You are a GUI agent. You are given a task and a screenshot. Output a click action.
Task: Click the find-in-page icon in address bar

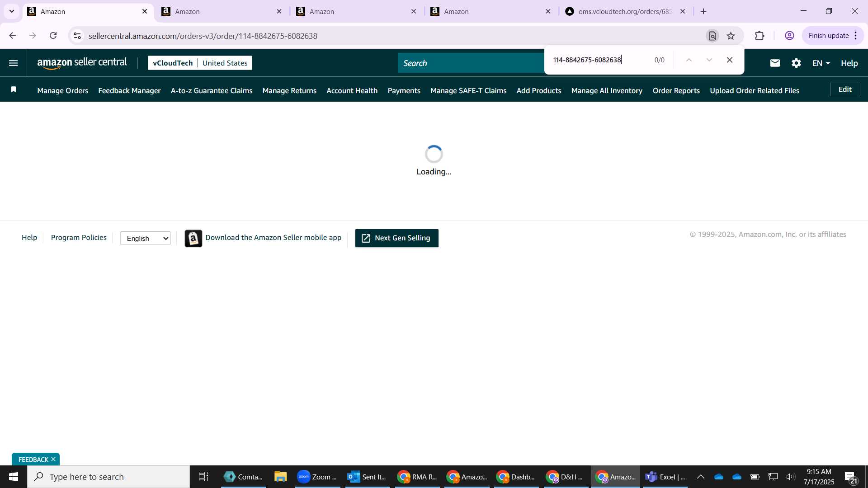(x=712, y=36)
